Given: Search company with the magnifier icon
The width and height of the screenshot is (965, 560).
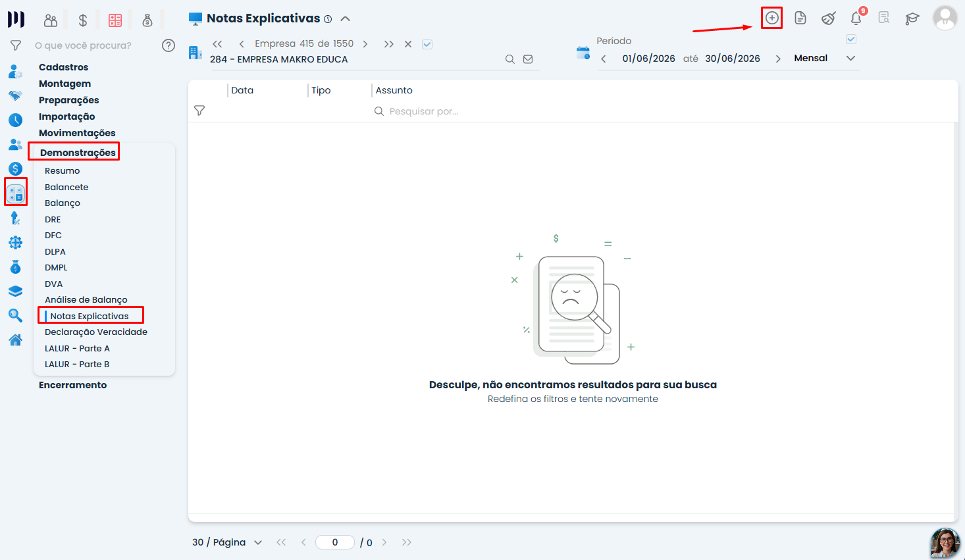Looking at the screenshot, I should [x=509, y=59].
